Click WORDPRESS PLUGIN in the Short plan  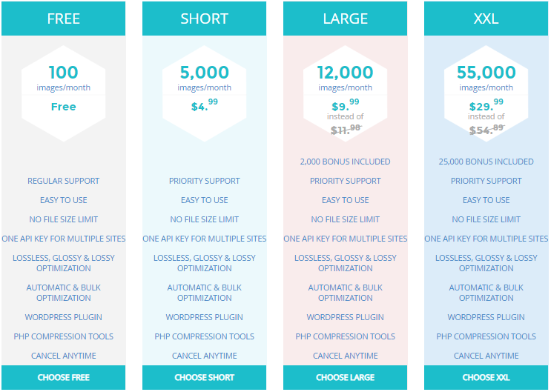point(204,317)
